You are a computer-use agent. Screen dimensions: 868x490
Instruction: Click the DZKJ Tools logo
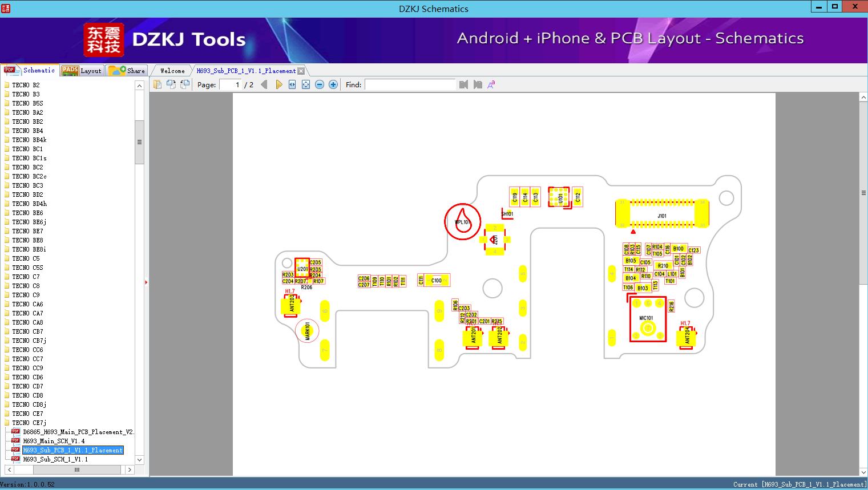click(165, 39)
